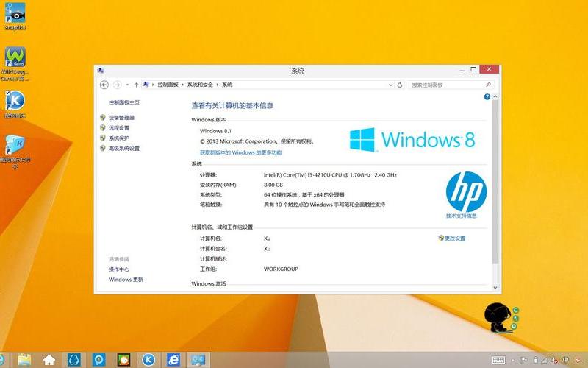Click the HP logo in System window
This screenshot has width=588, height=368.
466,192
